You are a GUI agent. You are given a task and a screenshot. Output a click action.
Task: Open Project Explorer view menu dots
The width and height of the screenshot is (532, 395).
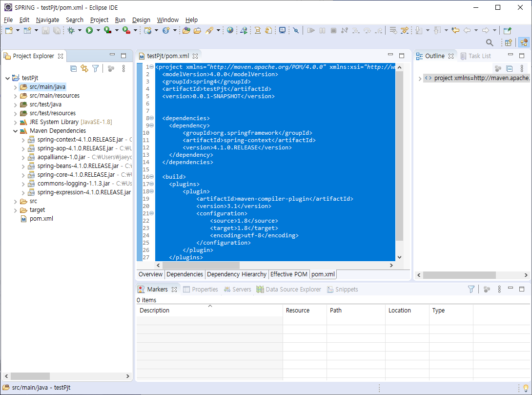tap(123, 68)
